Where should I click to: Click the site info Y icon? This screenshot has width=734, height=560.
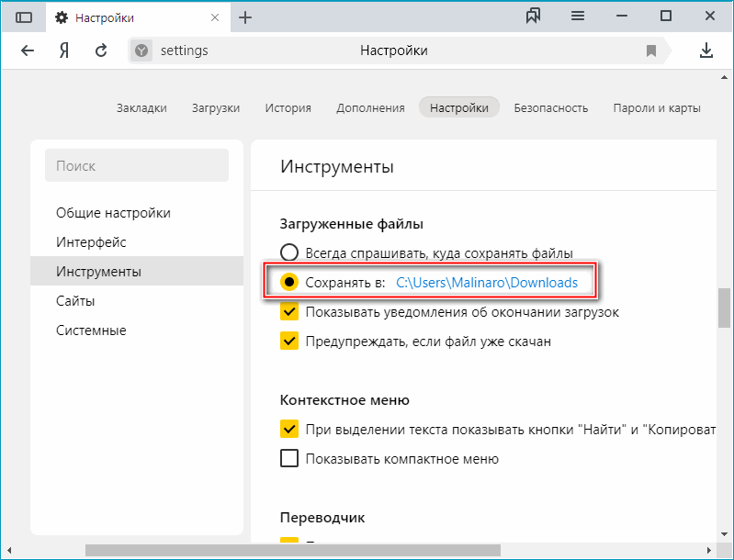coord(141,50)
